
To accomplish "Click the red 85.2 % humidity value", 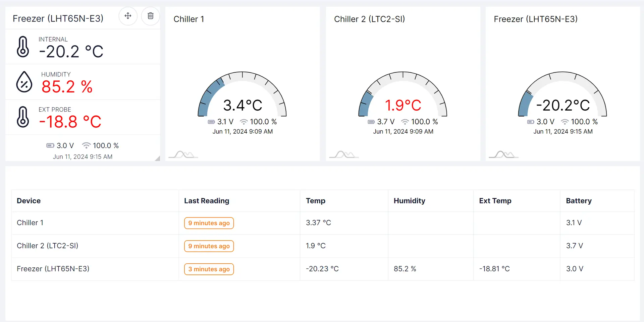I will point(67,87).
